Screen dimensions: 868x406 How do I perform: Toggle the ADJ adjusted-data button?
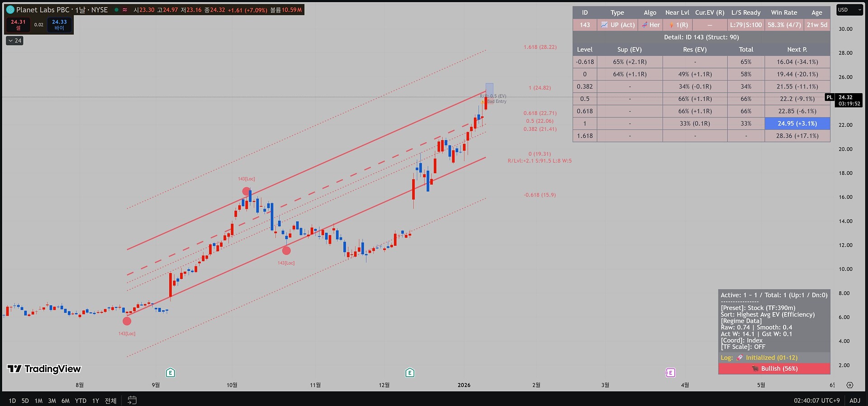(x=855, y=401)
